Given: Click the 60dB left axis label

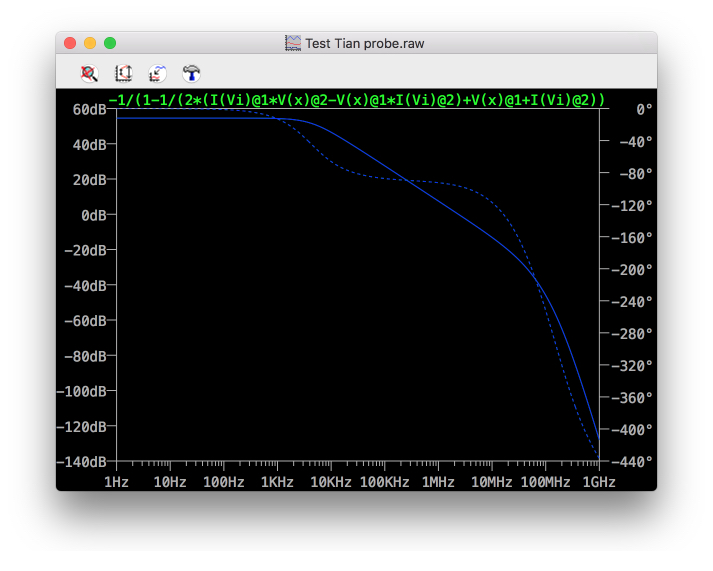Looking at the screenshot, I should (89, 110).
